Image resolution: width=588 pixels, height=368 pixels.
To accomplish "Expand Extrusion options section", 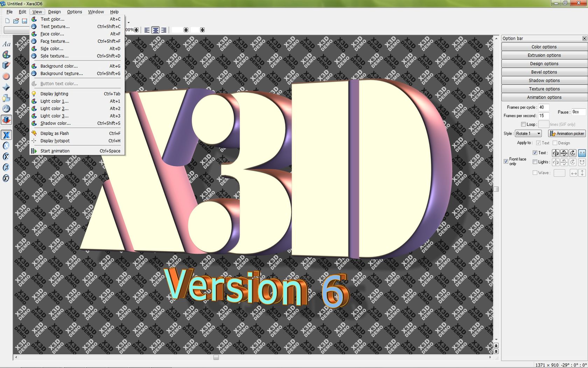I will click(x=544, y=55).
